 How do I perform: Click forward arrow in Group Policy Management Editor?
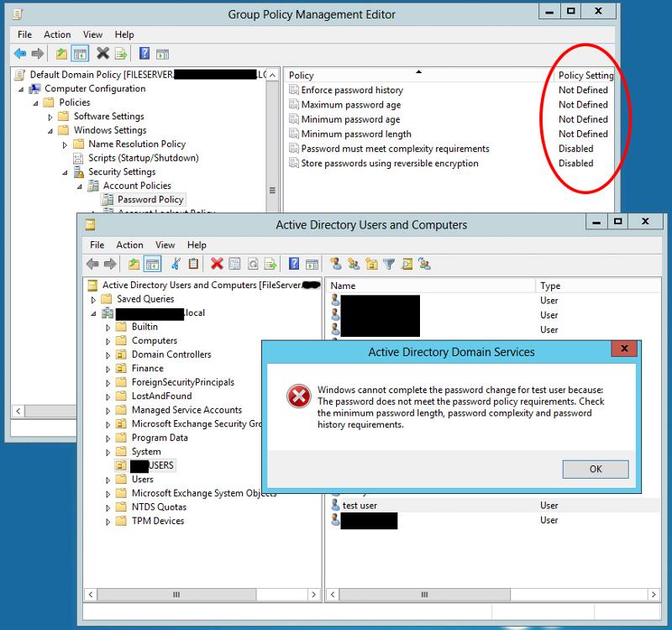coord(38,54)
